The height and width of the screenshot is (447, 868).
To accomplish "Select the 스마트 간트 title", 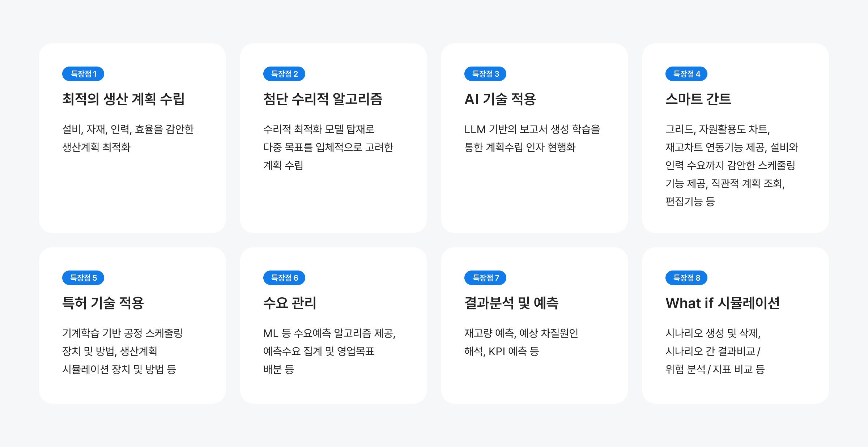I will pyautogui.click(x=698, y=99).
